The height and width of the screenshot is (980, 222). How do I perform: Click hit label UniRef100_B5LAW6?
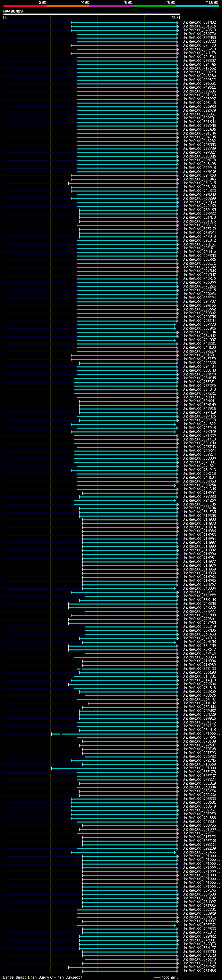[199, 129]
